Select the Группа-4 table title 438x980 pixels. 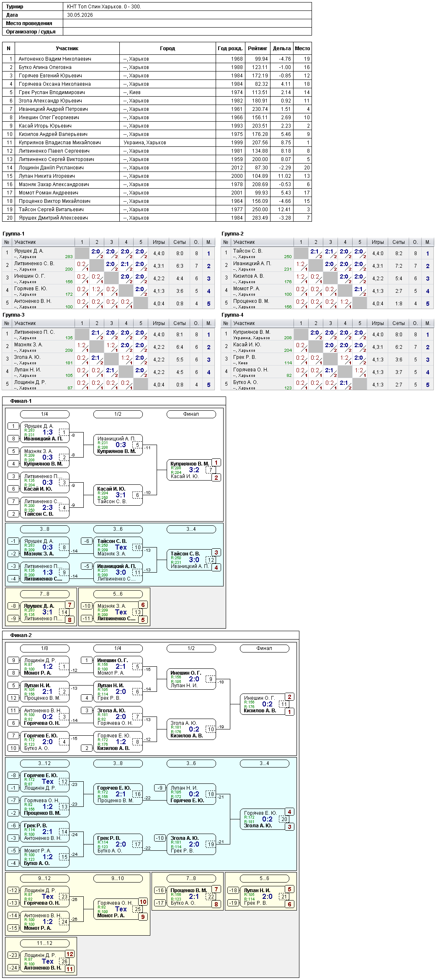tap(232, 315)
